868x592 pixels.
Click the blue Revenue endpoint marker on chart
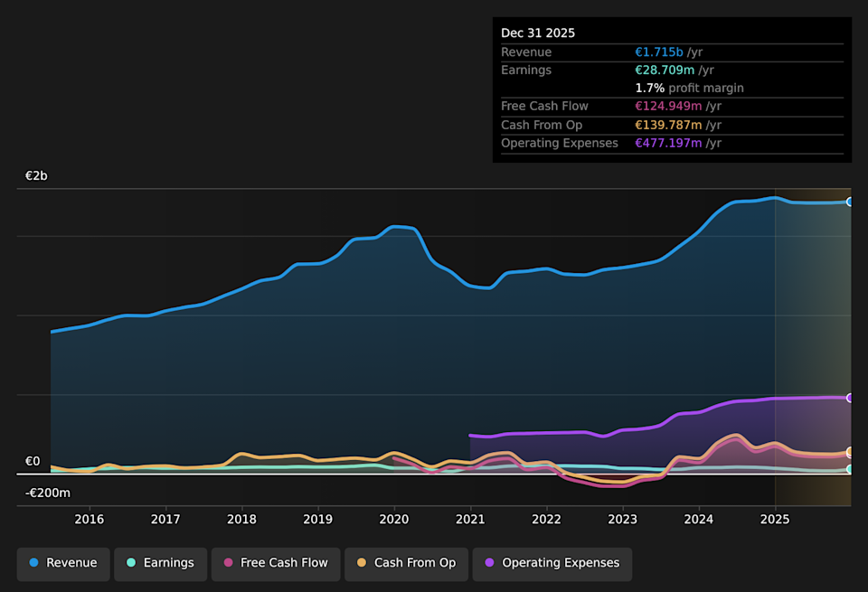click(x=848, y=202)
